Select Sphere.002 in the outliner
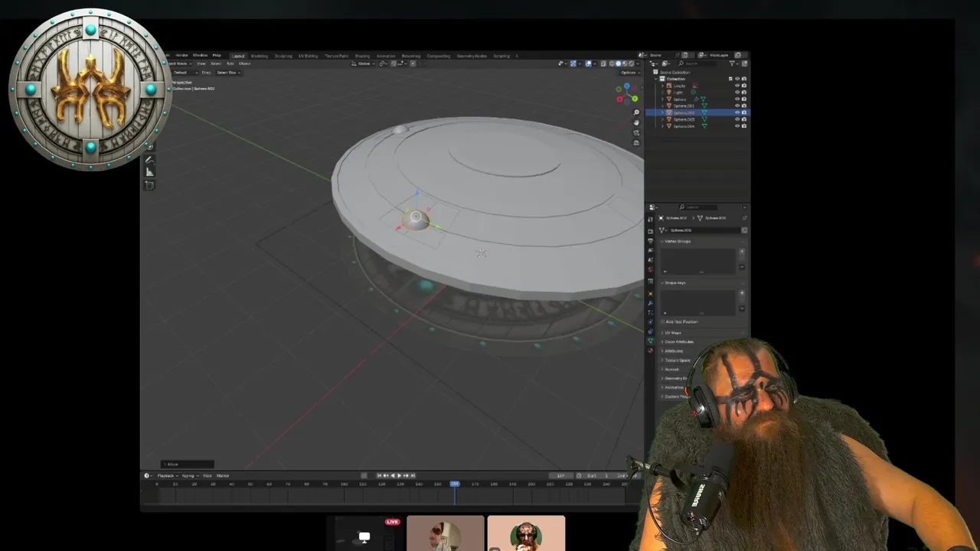 pyautogui.click(x=684, y=112)
